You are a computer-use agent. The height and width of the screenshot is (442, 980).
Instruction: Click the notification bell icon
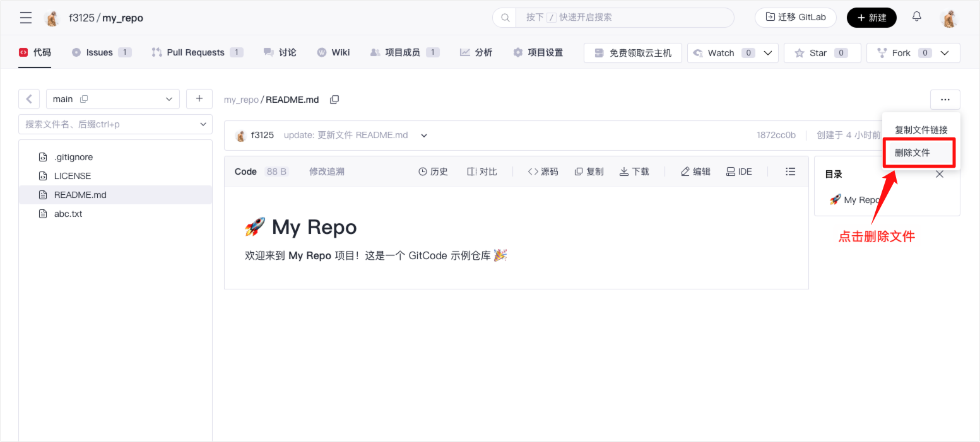tap(917, 17)
